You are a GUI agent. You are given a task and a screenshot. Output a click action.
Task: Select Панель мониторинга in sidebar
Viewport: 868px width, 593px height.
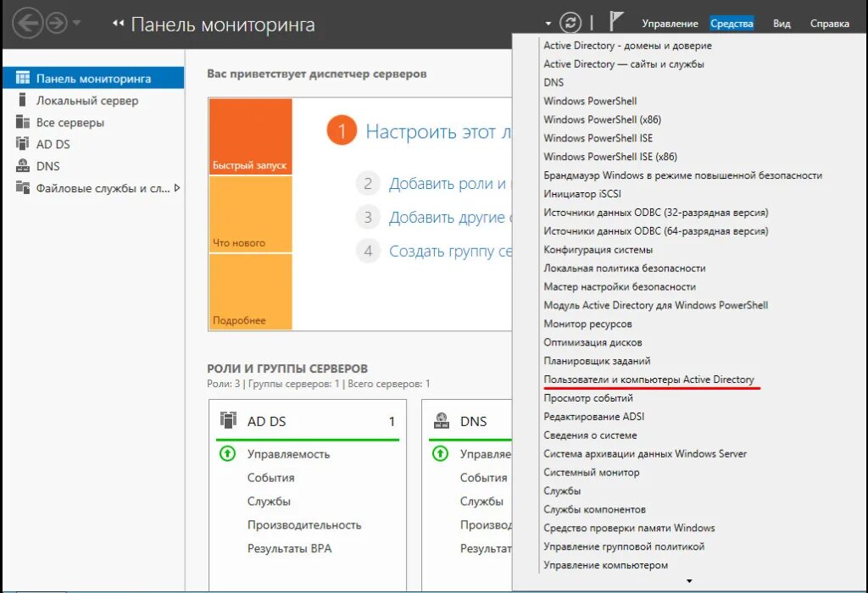pyautogui.click(x=93, y=78)
